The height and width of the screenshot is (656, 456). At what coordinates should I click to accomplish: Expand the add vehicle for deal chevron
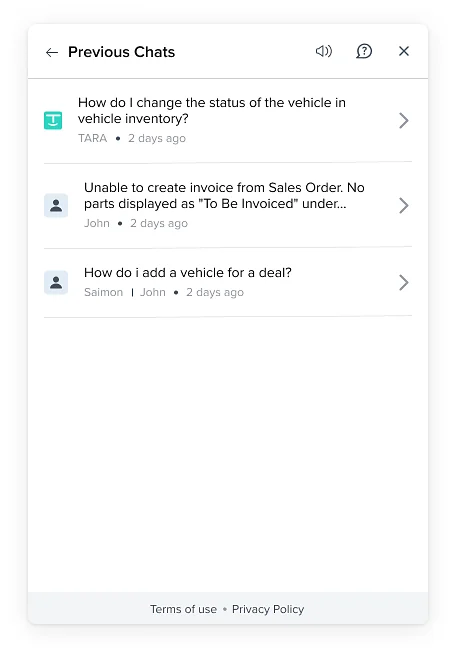404,282
